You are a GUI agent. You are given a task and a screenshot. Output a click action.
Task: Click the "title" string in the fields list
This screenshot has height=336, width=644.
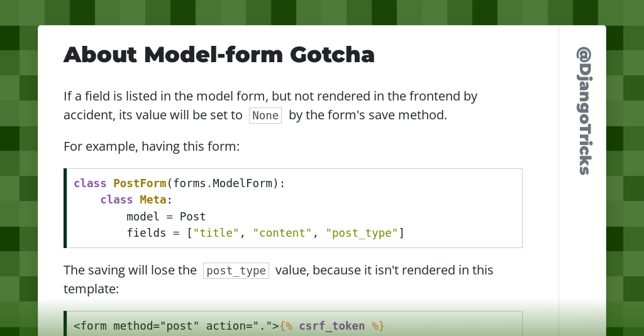point(216,233)
